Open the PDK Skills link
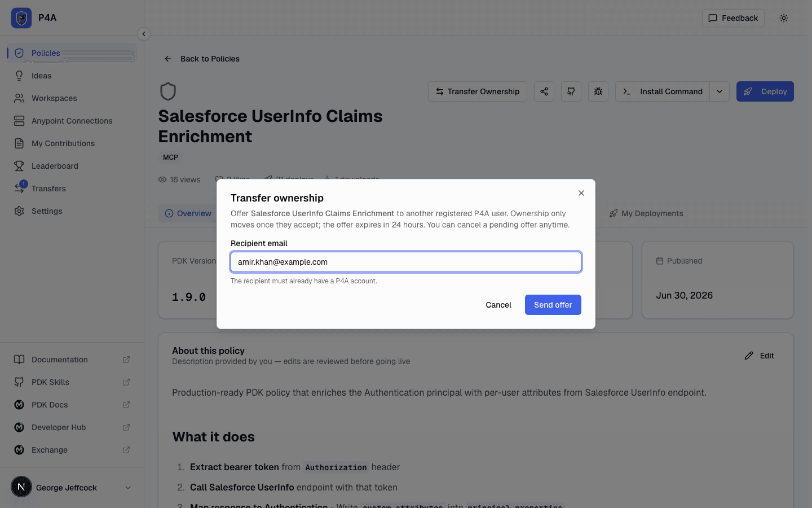Screen dimensions: 812x508 coord(72,382)
